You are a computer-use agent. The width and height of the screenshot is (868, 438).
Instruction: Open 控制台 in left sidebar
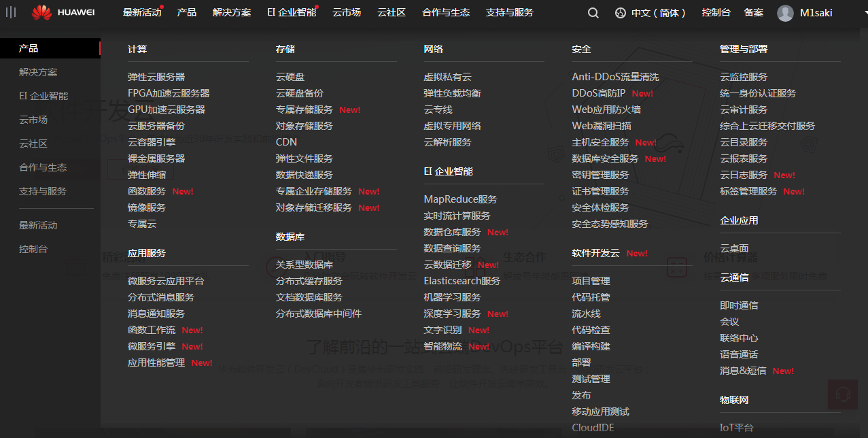[x=33, y=249]
